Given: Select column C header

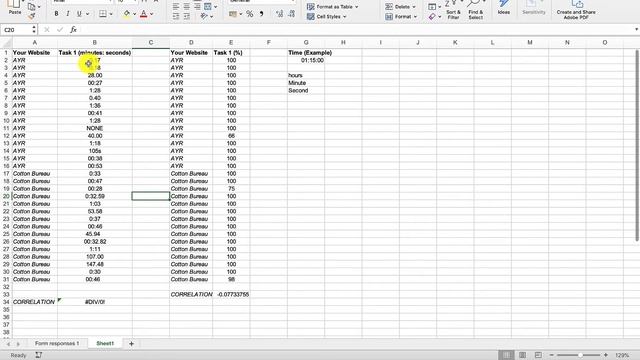Looking at the screenshot, I should pos(151,42).
